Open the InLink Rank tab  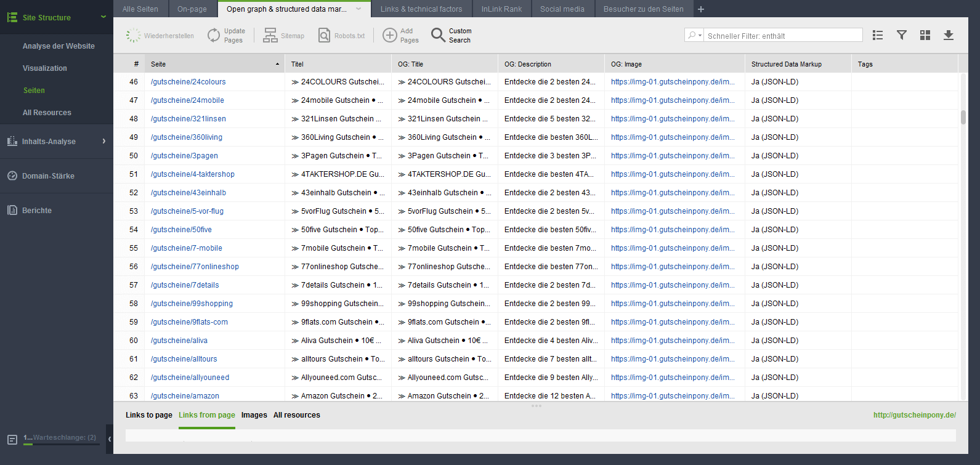click(x=501, y=9)
